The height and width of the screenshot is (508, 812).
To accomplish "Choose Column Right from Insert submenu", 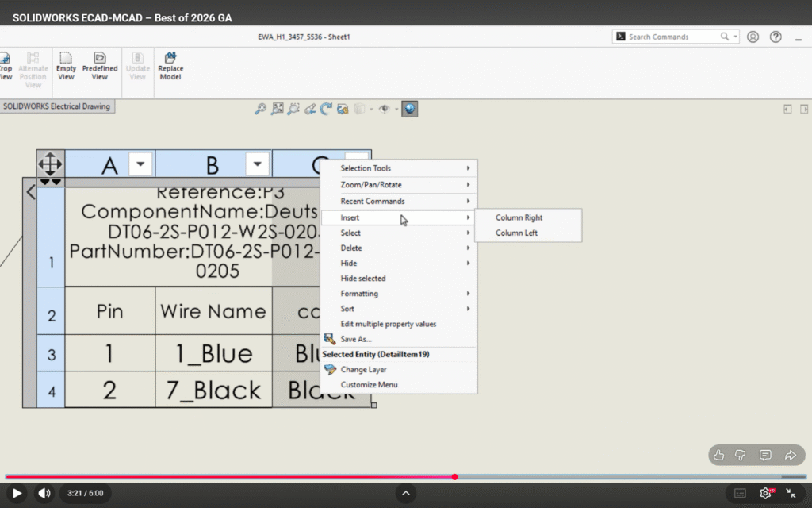I will pos(519,217).
